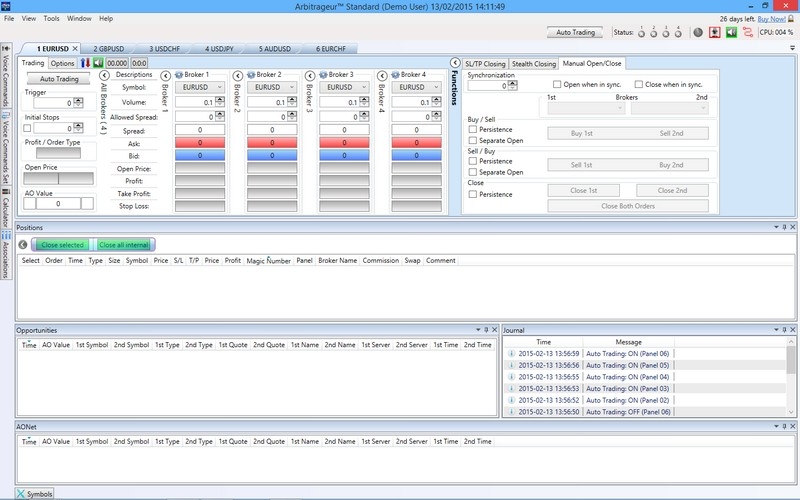
Task: Open Broker 1 EURUSD symbol dropdown
Action: pos(200,87)
